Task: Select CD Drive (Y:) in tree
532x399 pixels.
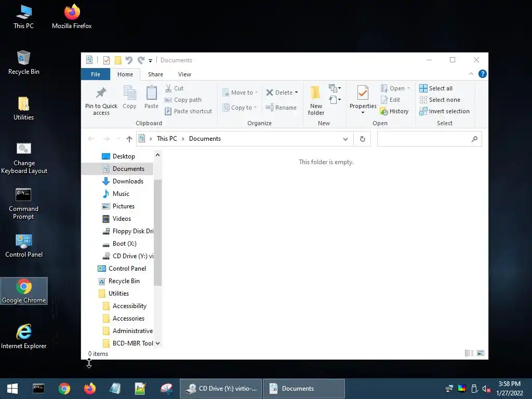Action: pos(128,256)
